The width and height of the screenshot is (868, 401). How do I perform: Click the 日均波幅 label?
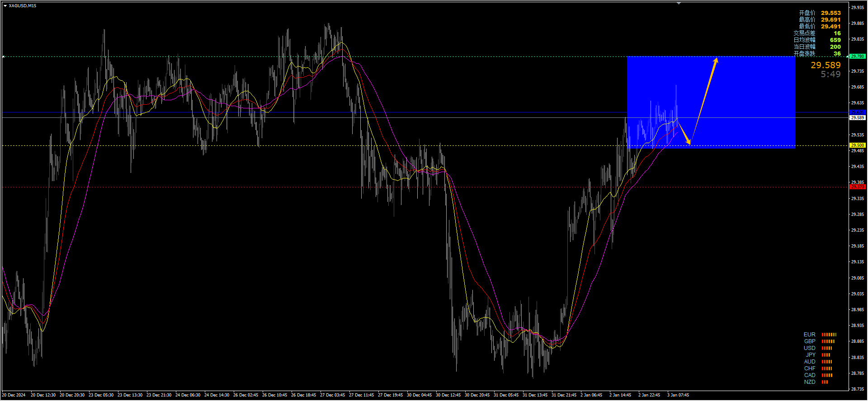[804, 40]
